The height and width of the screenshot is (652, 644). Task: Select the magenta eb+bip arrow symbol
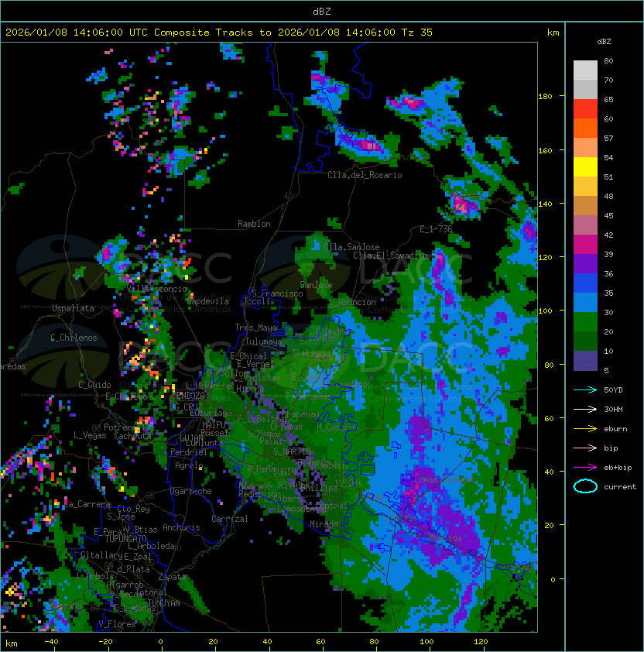tap(585, 468)
